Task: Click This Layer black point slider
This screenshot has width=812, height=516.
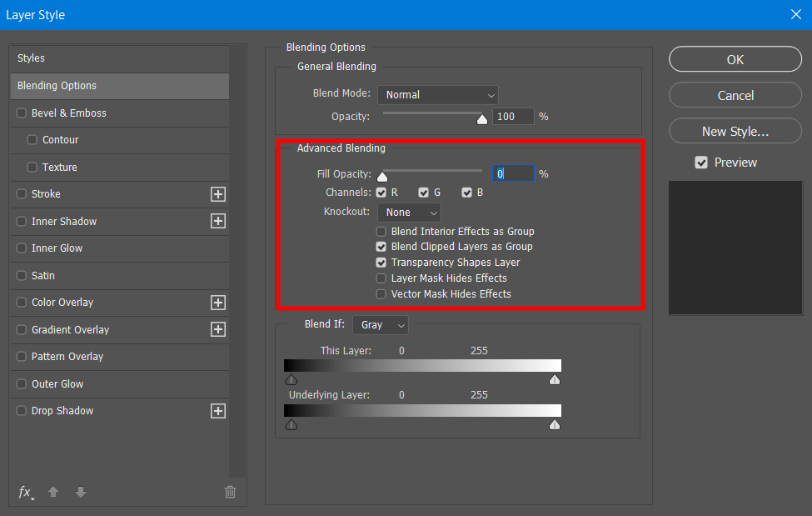Action: point(291,379)
